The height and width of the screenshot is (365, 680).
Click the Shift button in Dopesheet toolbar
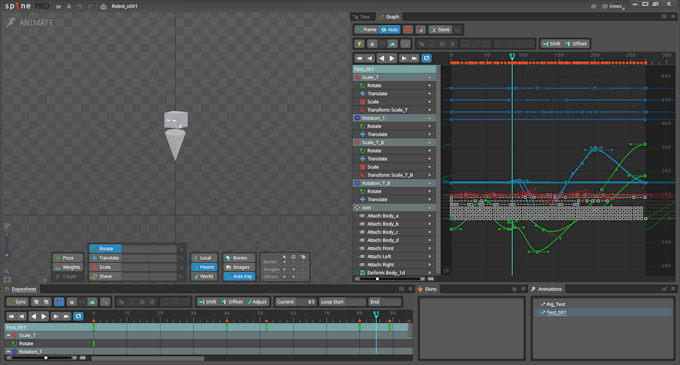pos(207,302)
